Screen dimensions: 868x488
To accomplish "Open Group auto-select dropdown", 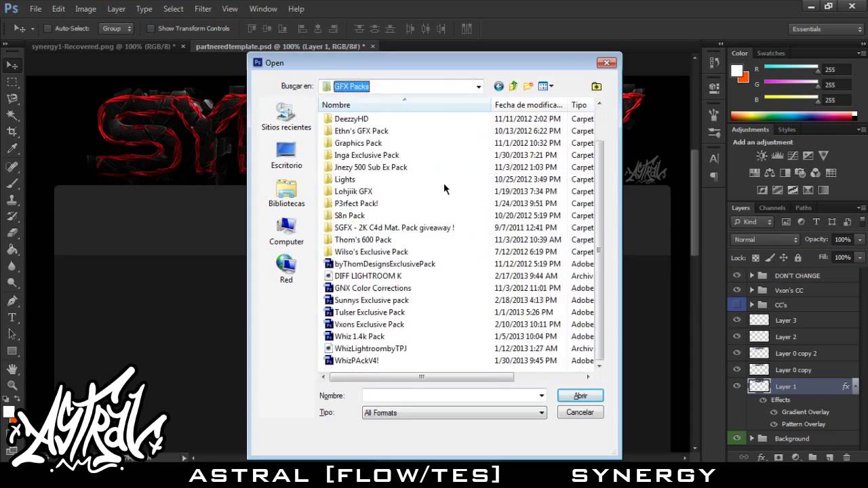I will click(x=117, y=28).
